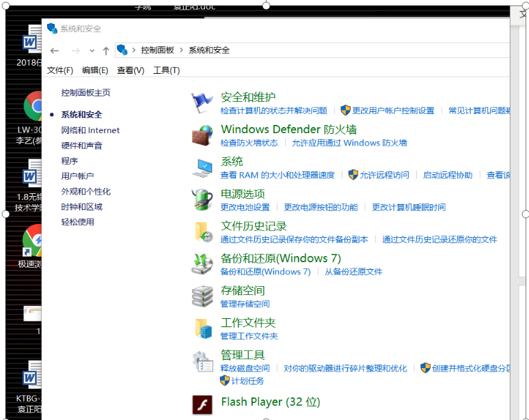Expand chevron before 控制面板 in address bar
This screenshot has height=420, width=529.
[134, 51]
